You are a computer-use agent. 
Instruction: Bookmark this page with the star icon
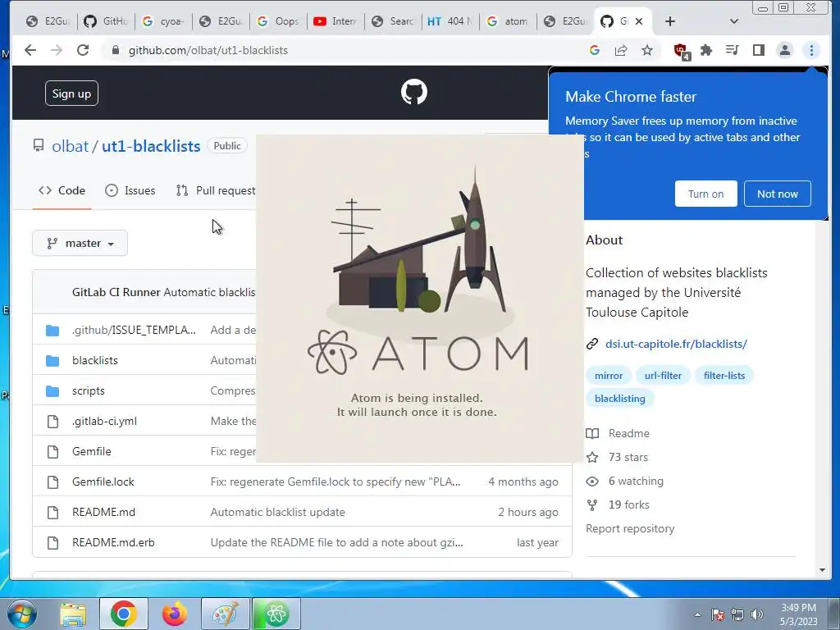647,50
